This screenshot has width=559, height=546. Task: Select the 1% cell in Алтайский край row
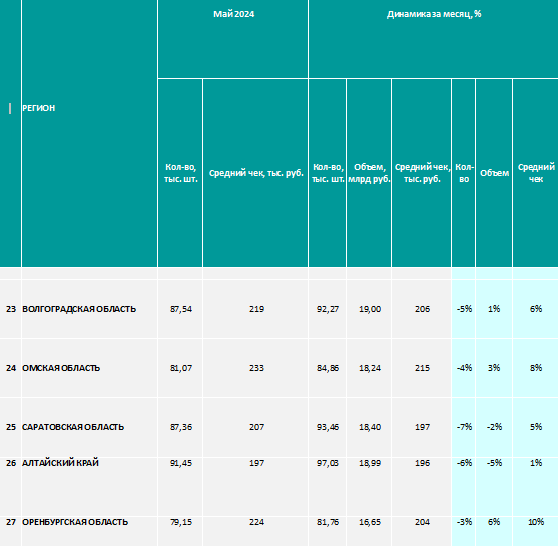pyautogui.click(x=535, y=486)
